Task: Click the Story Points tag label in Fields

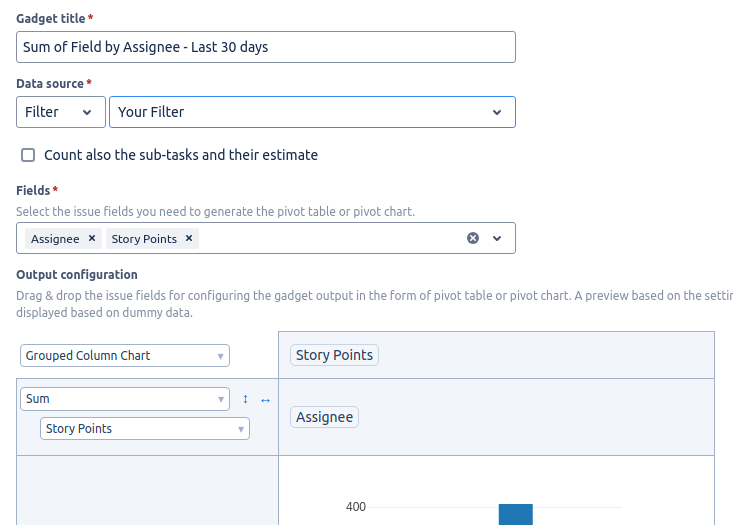Action: pos(144,239)
